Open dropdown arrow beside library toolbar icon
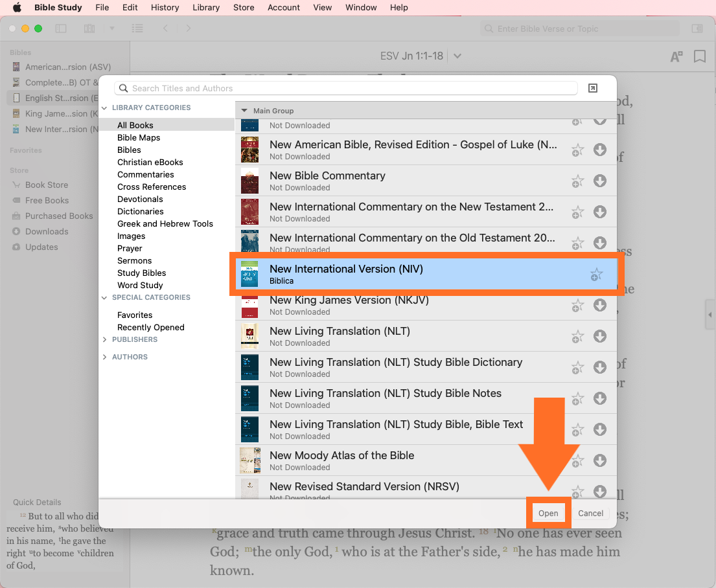The image size is (716, 588). tap(111, 28)
